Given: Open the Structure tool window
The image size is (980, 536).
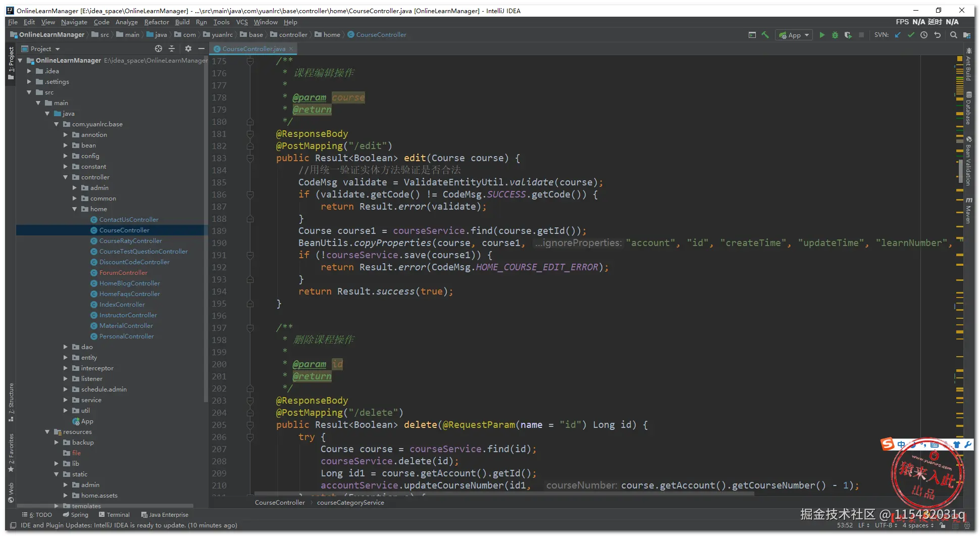Looking at the screenshot, I should [11, 402].
